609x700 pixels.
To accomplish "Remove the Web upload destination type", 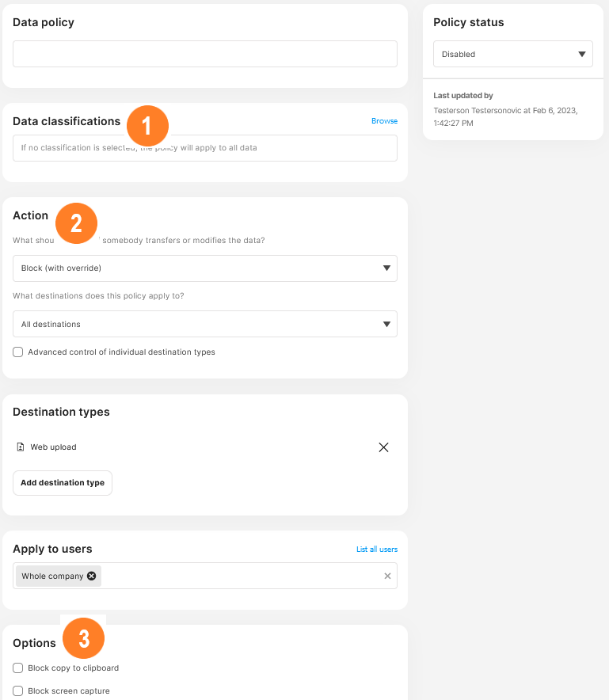I will click(383, 447).
